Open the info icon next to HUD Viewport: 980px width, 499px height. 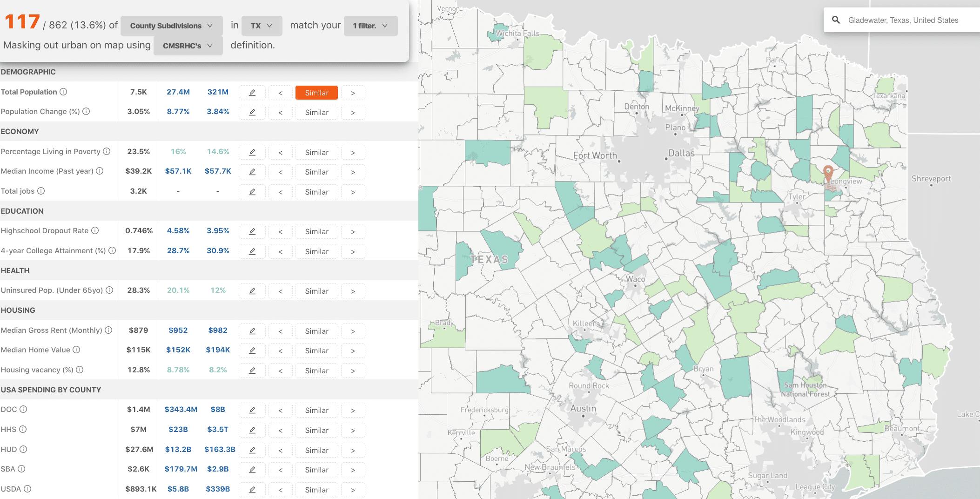coord(23,449)
